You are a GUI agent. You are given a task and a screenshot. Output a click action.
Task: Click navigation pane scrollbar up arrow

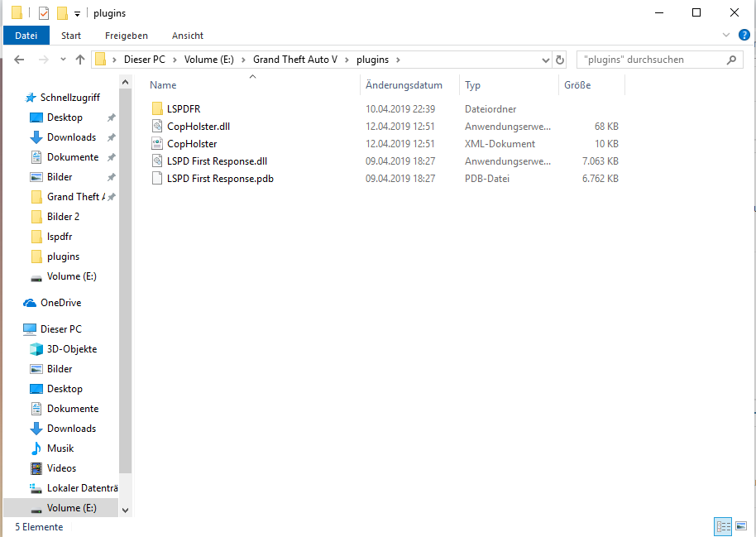tap(126, 82)
